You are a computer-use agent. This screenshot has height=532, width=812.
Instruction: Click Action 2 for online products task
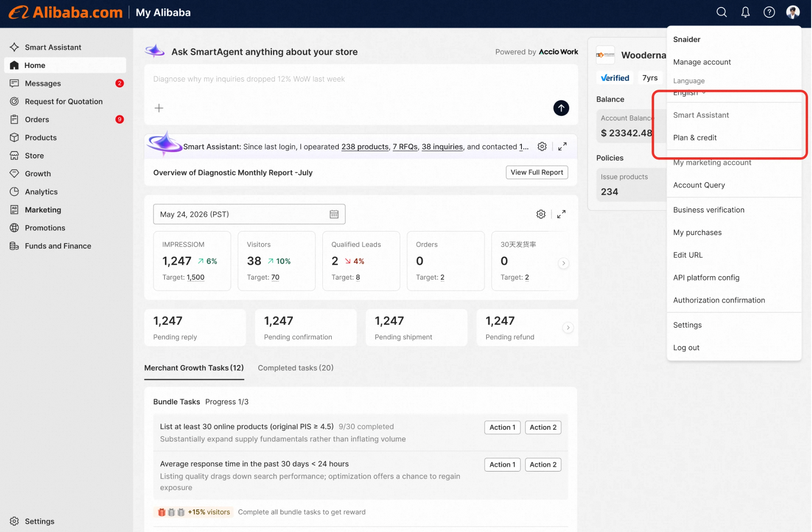point(544,428)
